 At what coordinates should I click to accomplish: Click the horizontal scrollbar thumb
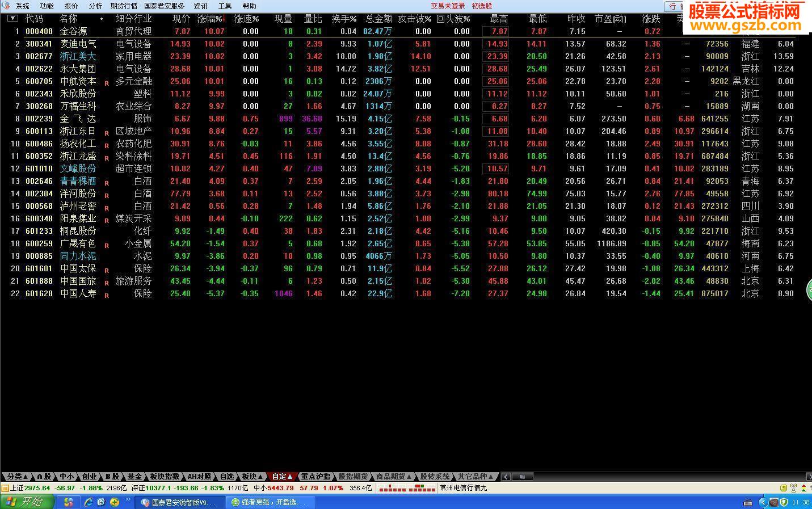[x=522, y=477]
